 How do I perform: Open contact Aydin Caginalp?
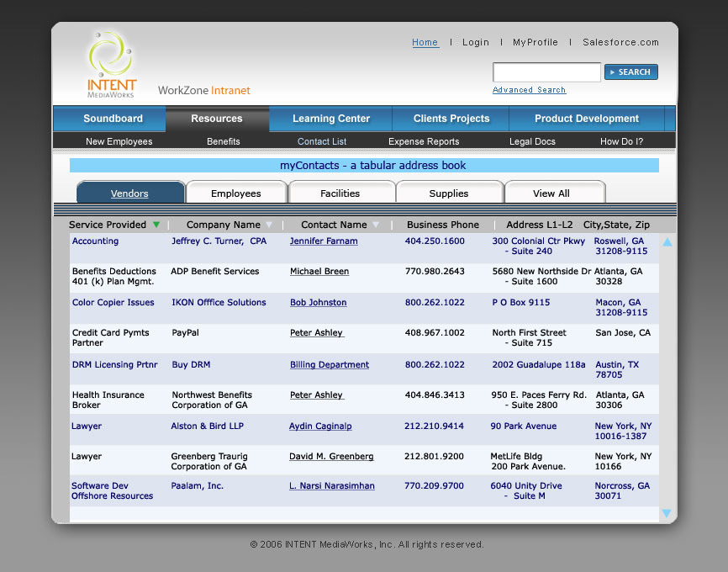click(x=320, y=426)
